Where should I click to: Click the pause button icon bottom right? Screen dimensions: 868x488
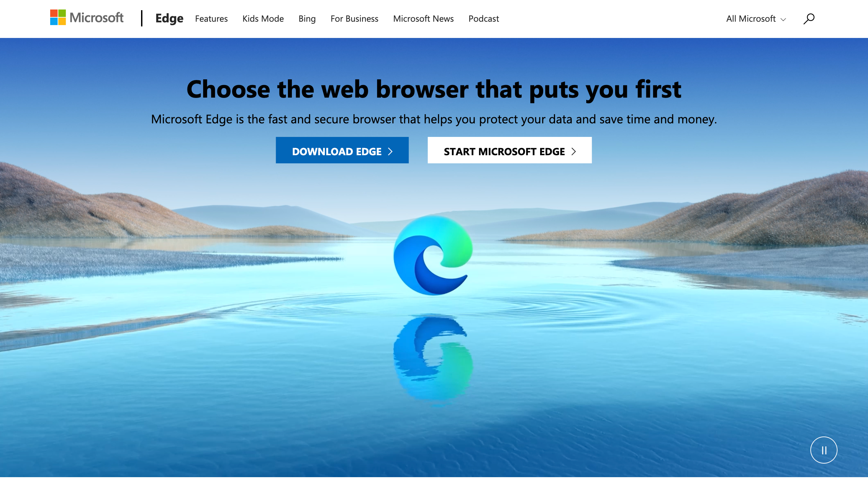click(824, 450)
